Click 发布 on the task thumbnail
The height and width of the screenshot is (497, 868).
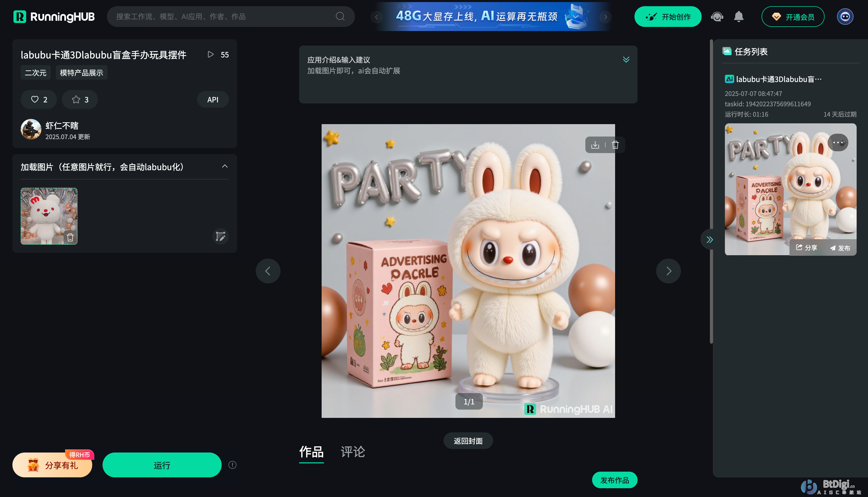[x=840, y=248]
